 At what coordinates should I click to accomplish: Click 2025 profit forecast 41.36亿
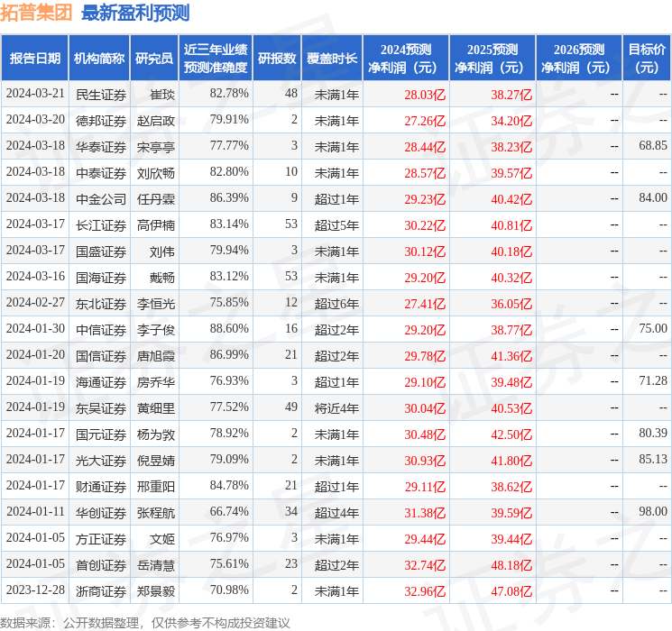point(511,356)
